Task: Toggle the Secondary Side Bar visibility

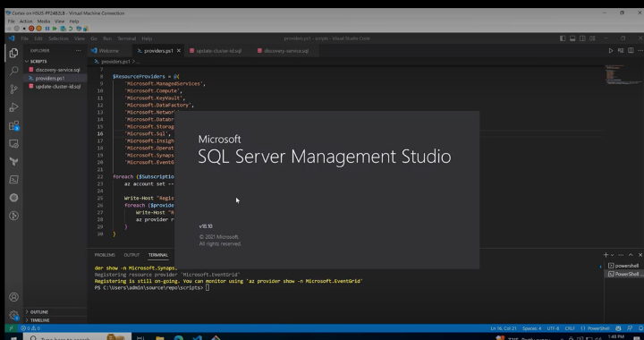Action: [x=582, y=38]
